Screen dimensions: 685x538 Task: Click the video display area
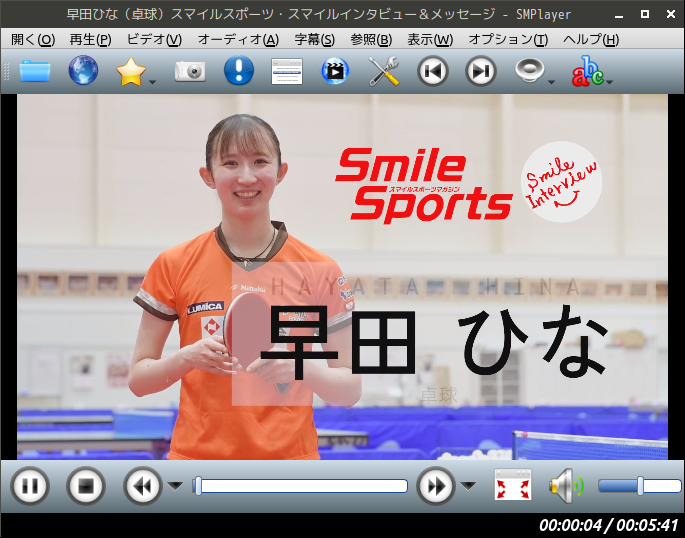[342, 277]
